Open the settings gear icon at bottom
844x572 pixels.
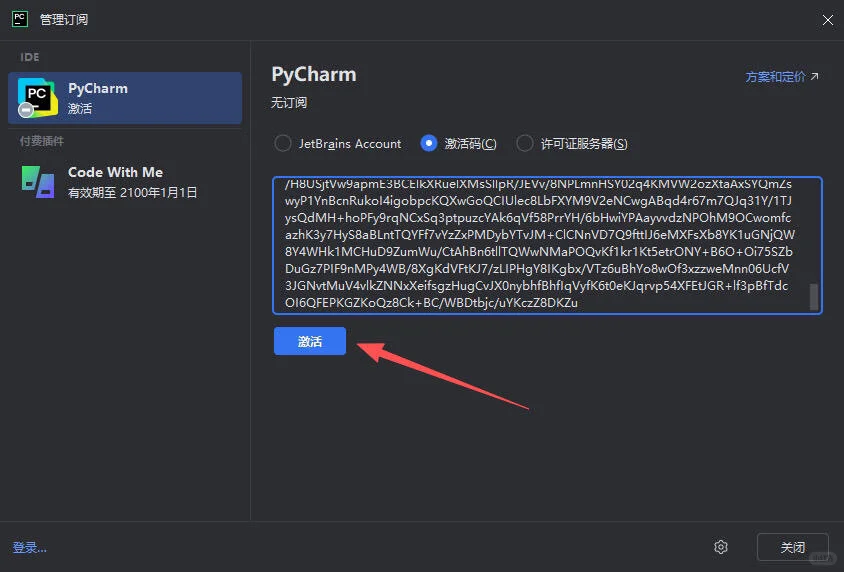(x=721, y=547)
